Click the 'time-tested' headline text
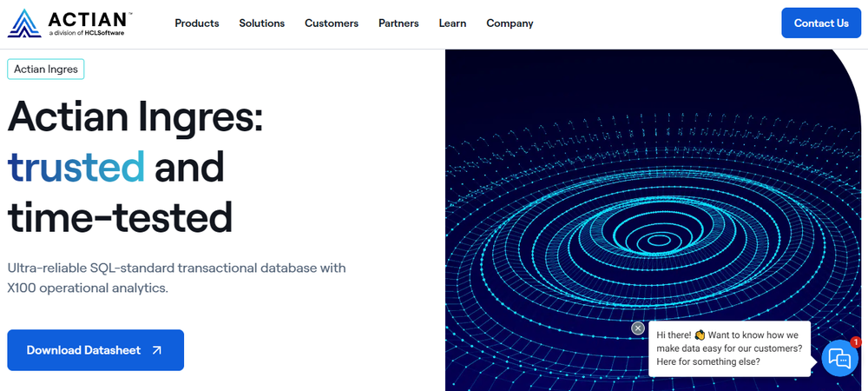Image resolution: width=868 pixels, height=391 pixels. [x=120, y=217]
